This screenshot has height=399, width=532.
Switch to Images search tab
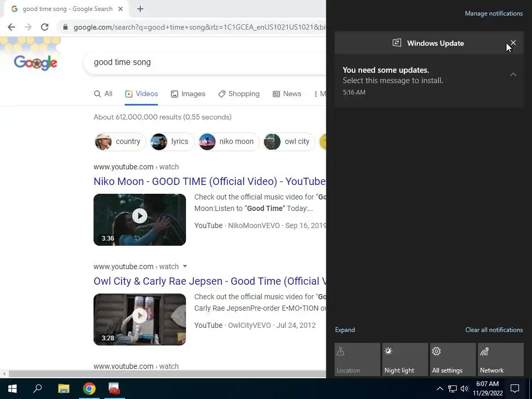pos(188,94)
